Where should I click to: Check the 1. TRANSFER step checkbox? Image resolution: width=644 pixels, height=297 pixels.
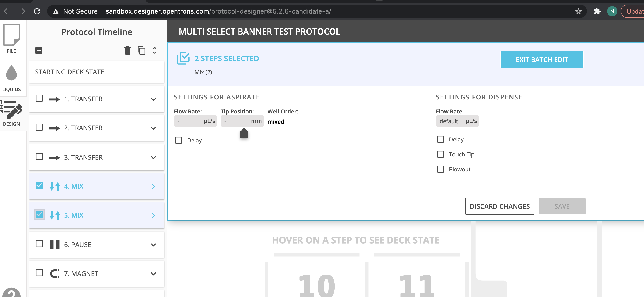click(39, 98)
